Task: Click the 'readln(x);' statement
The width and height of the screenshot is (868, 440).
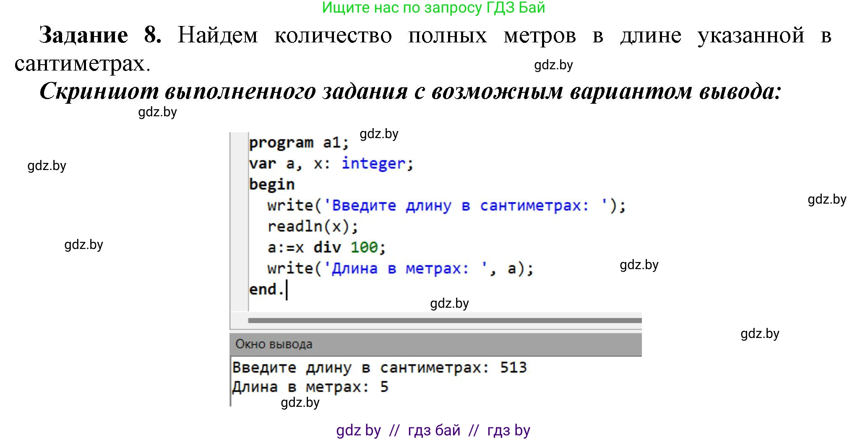Action: pos(313,227)
